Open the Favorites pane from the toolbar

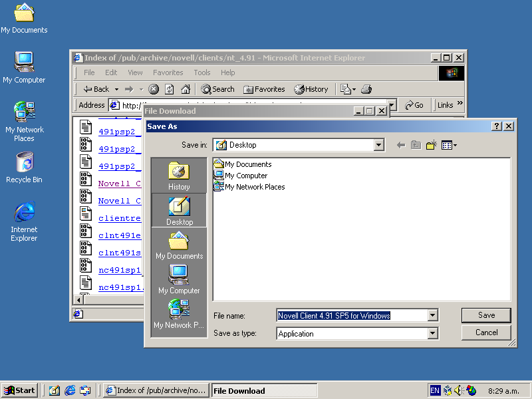coord(264,89)
